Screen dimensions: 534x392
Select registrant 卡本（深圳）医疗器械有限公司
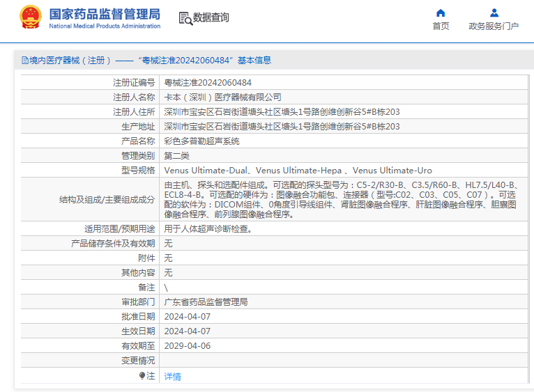[x=222, y=97]
